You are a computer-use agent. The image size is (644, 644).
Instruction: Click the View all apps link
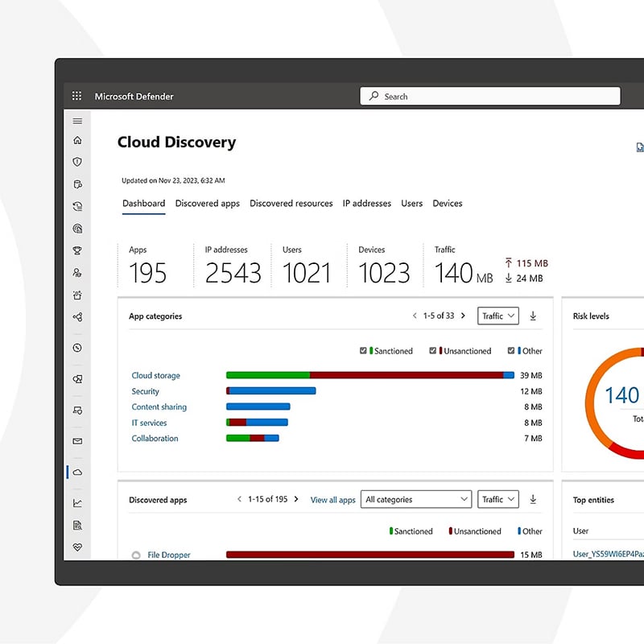(332, 500)
